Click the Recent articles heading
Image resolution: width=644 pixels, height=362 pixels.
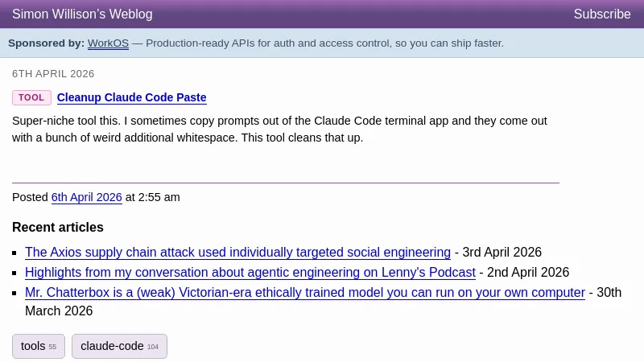click(x=58, y=228)
